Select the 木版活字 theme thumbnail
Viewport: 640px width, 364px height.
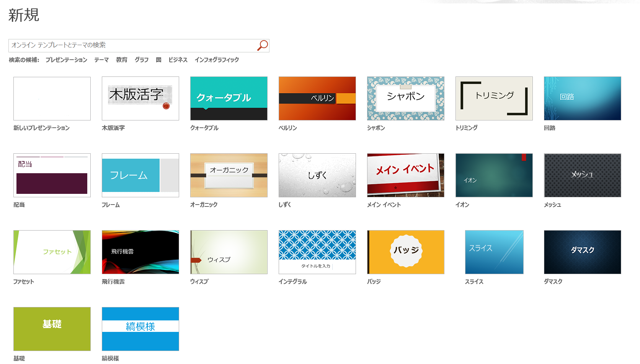click(140, 99)
